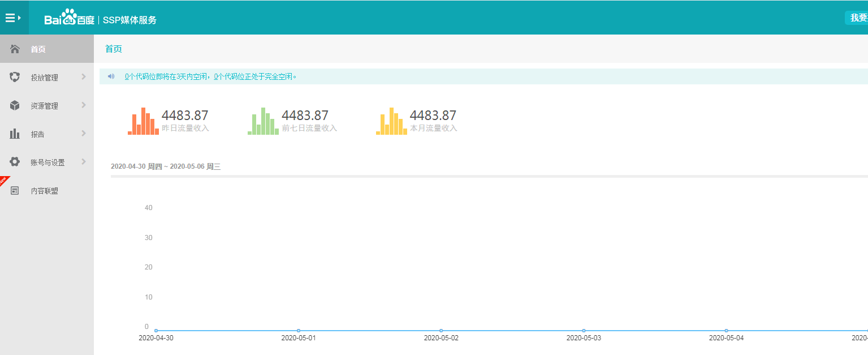Click chart data point for 2020-05-02
The image size is (868, 355).
click(x=441, y=331)
